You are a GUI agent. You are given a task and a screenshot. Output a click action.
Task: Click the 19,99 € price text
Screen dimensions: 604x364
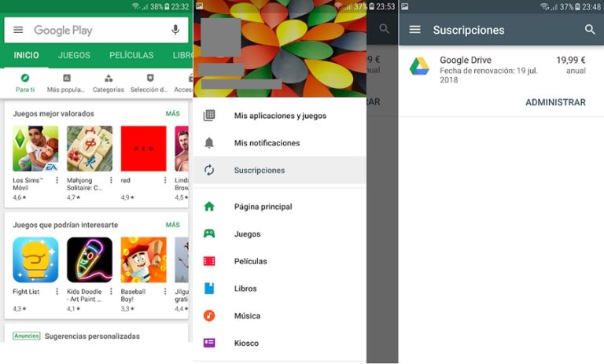(570, 60)
